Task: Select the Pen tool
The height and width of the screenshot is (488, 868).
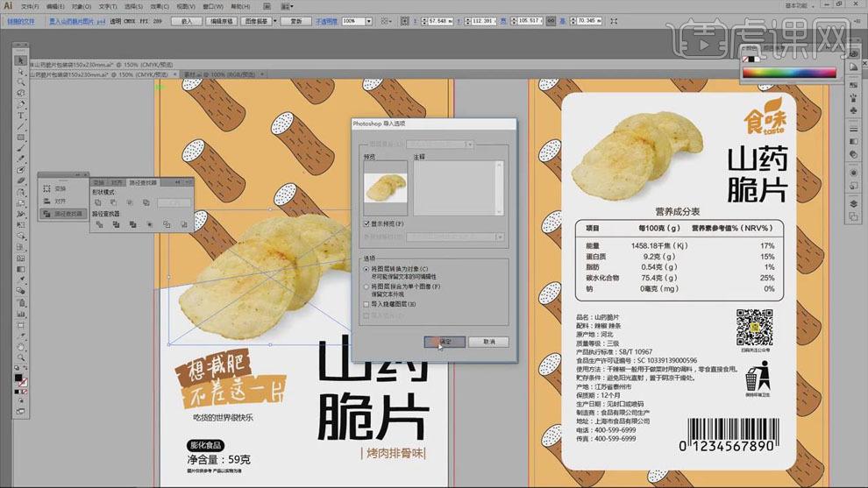Action: click(20, 104)
